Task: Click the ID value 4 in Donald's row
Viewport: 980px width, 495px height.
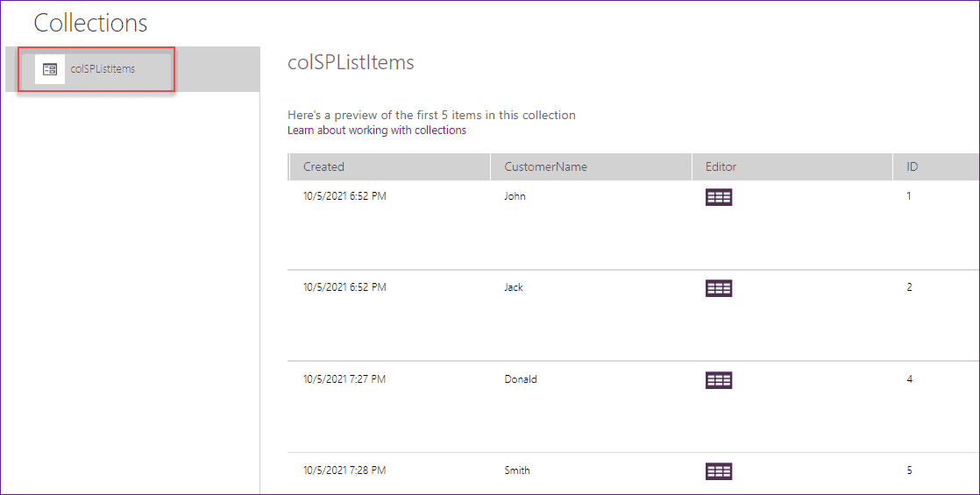Action: point(909,379)
